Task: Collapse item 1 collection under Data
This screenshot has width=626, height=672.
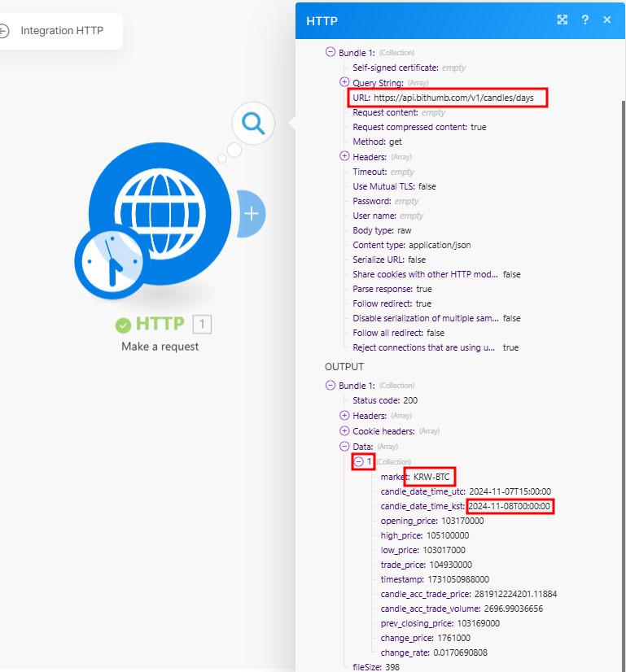Action: pyautogui.click(x=358, y=461)
